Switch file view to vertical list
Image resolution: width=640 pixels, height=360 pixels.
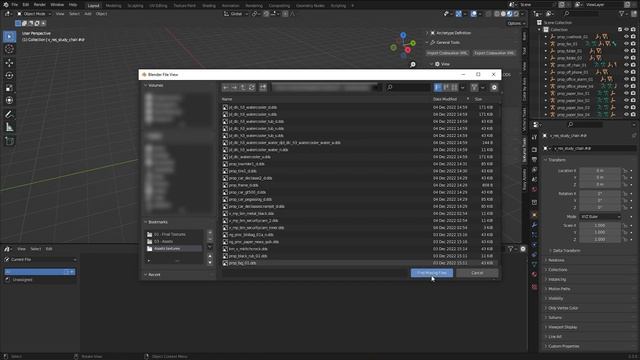[438, 87]
